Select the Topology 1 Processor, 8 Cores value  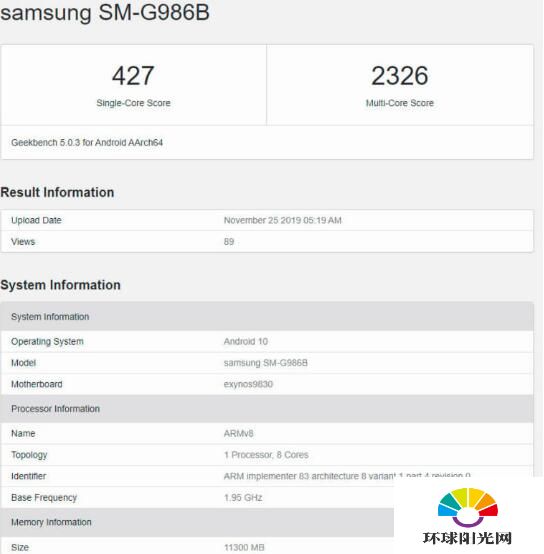[x=266, y=455]
